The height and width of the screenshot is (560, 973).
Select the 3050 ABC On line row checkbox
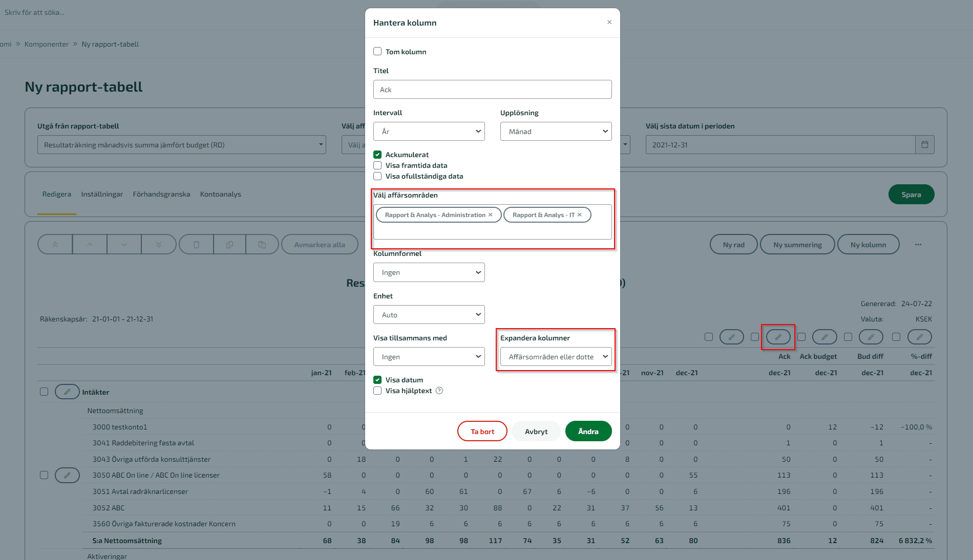44,475
